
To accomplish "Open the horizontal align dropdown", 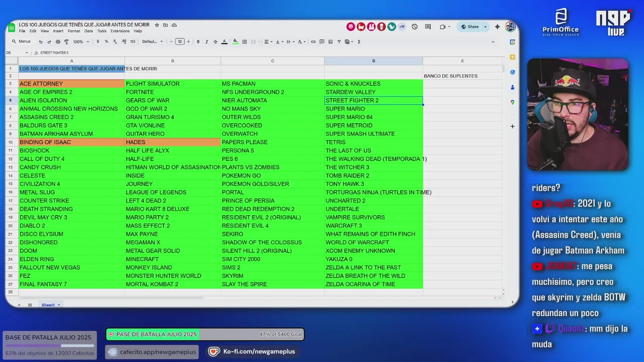I will coord(268,42).
